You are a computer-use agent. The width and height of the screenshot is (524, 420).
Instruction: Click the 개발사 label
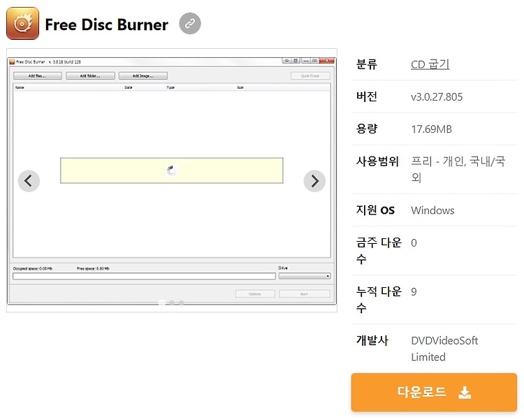(x=372, y=340)
